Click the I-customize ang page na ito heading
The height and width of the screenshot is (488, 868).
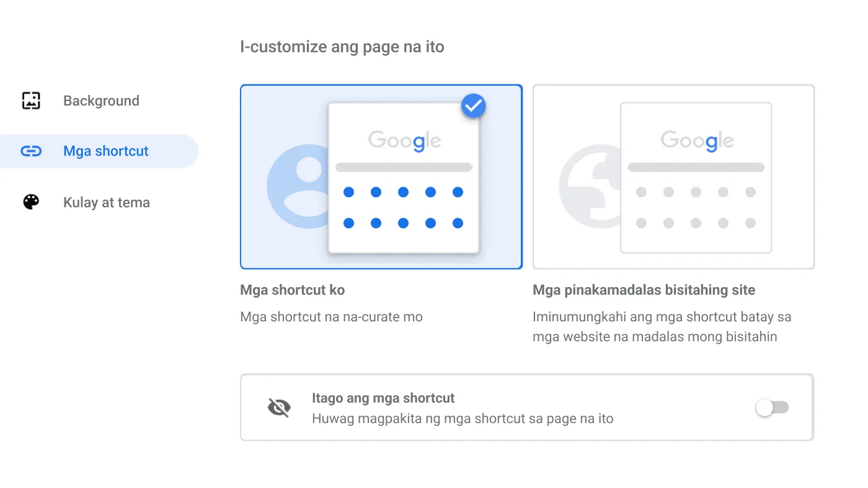tap(342, 47)
